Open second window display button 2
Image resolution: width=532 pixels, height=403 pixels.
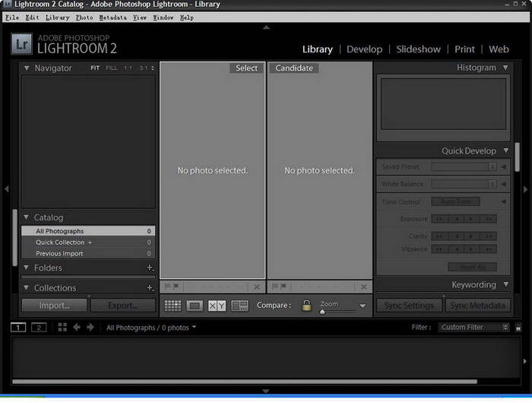coord(39,328)
